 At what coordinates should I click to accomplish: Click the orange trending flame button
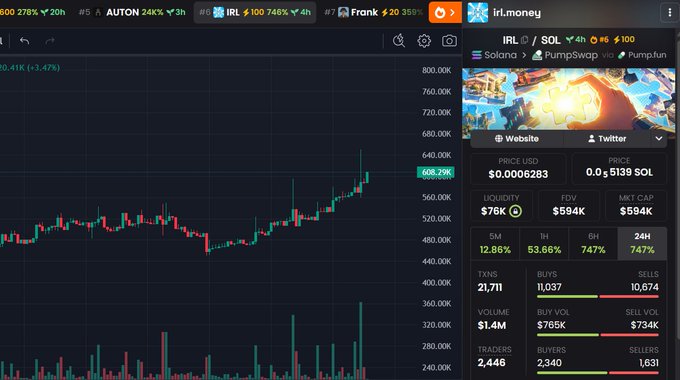point(445,12)
